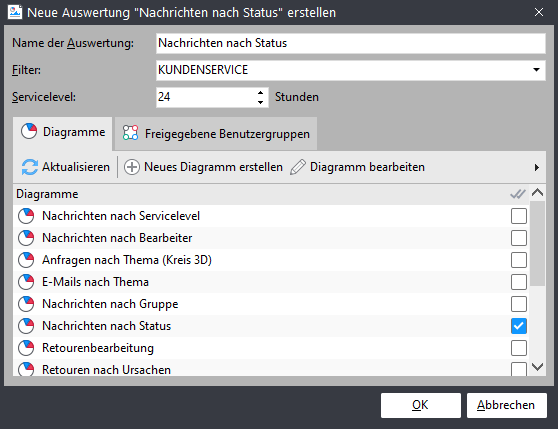Click the Freigegebene Benutzergruppen tab icon
The height and width of the screenshot is (429, 558).
point(130,133)
